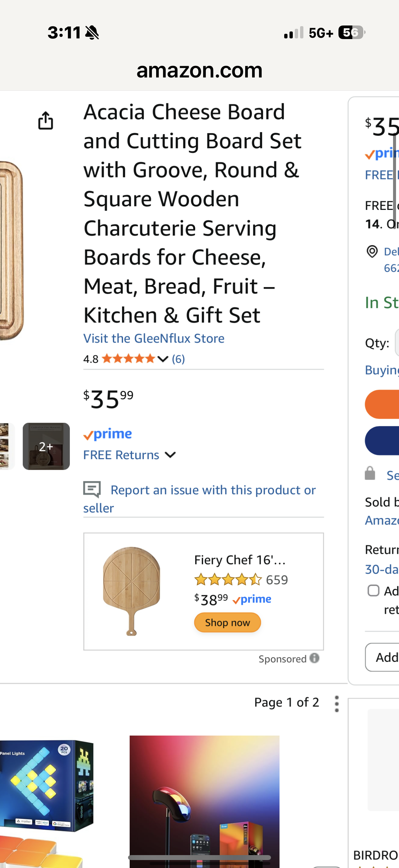The height and width of the screenshot is (868, 399).
Task: Click the horizontal scrollbar at the bottom
Action: pos(199,857)
